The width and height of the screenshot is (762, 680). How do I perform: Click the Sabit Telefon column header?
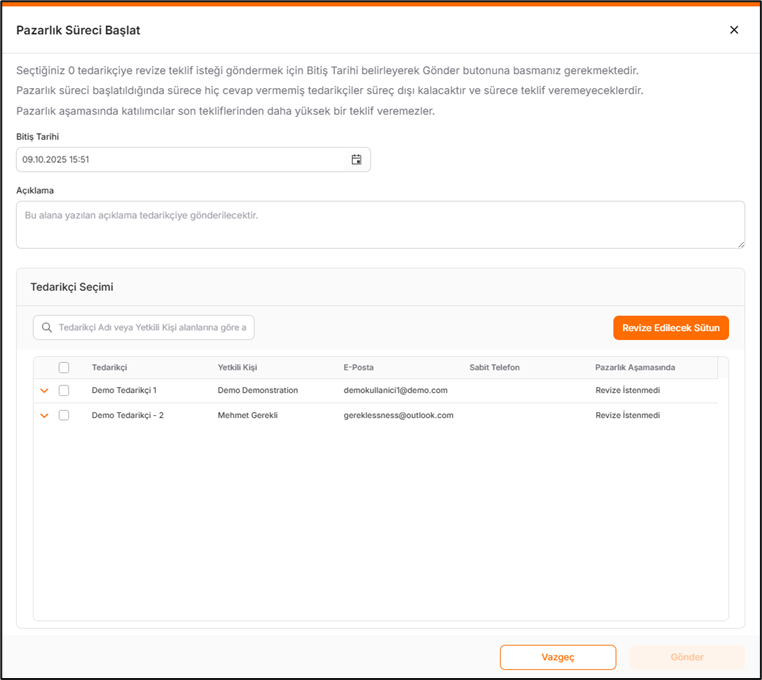[494, 367]
